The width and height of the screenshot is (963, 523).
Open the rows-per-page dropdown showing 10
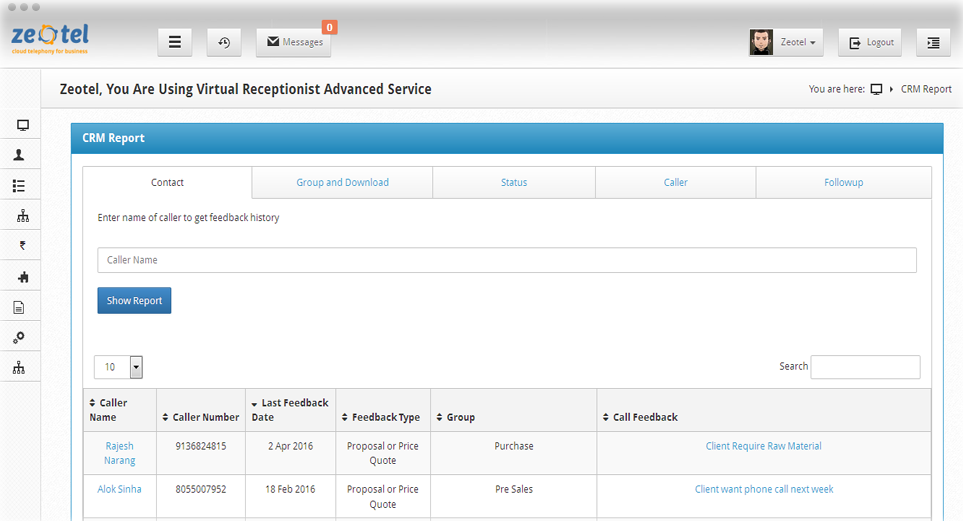pos(119,367)
